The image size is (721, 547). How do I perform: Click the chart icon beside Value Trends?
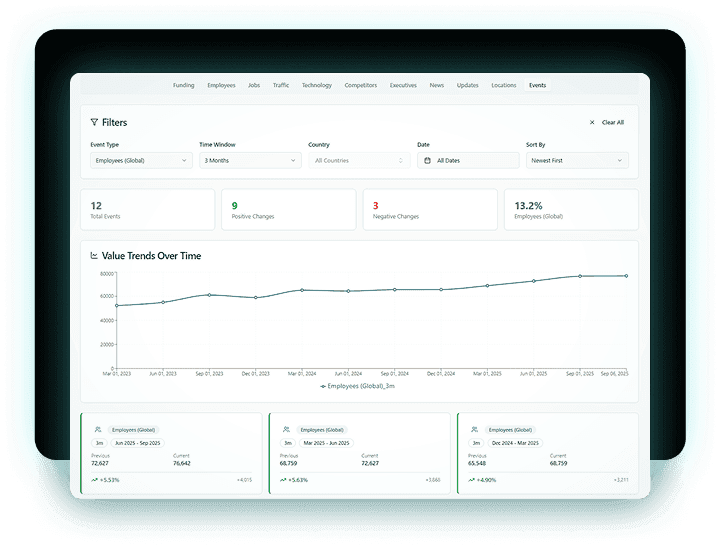click(94, 256)
